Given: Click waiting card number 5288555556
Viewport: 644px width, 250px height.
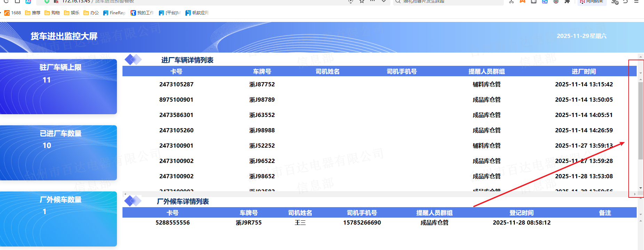Looking at the screenshot, I should pos(173,222).
